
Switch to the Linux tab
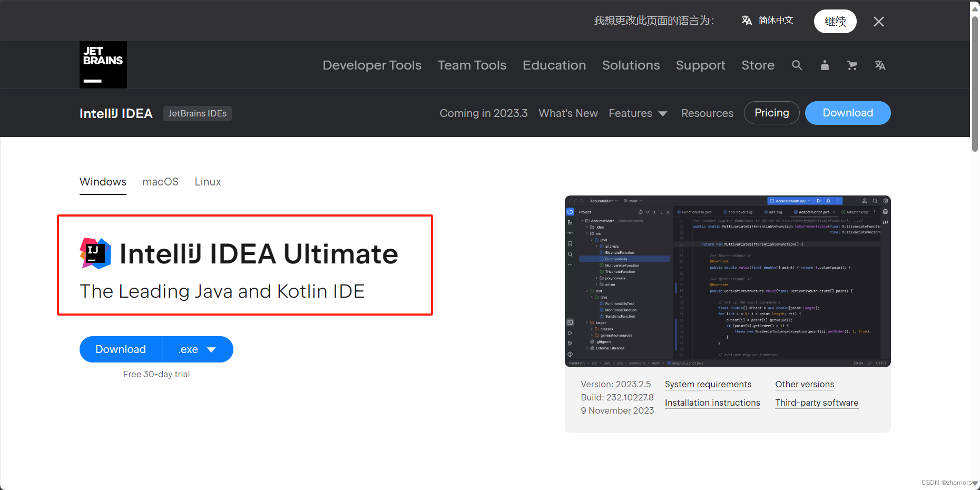coord(208,182)
